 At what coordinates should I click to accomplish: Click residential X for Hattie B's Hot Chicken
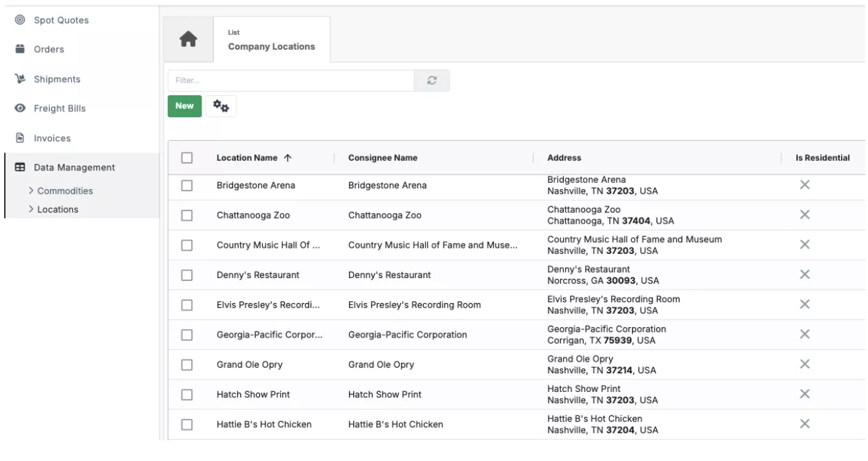[804, 424]
